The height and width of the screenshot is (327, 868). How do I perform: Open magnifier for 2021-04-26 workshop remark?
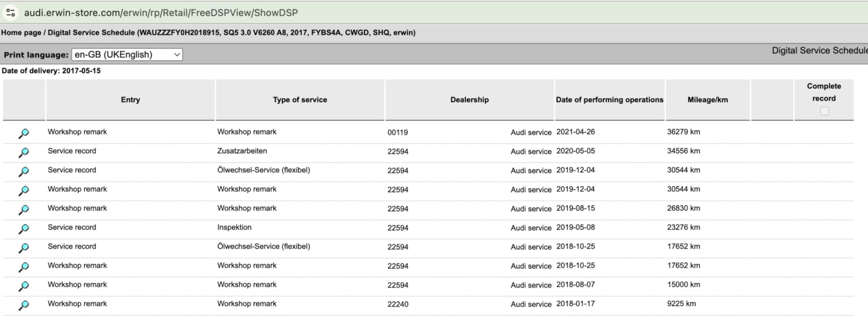(24, 133)
